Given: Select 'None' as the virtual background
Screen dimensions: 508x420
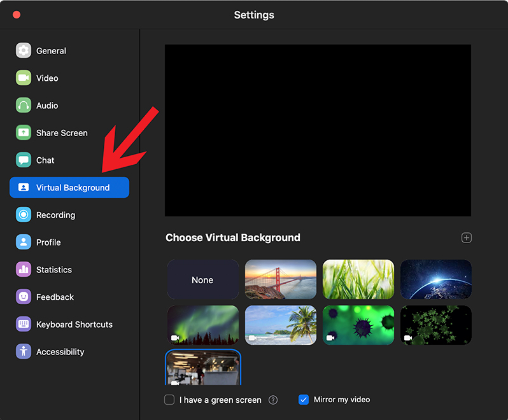Looking at the screenshot, I should [x=202, y=279].
